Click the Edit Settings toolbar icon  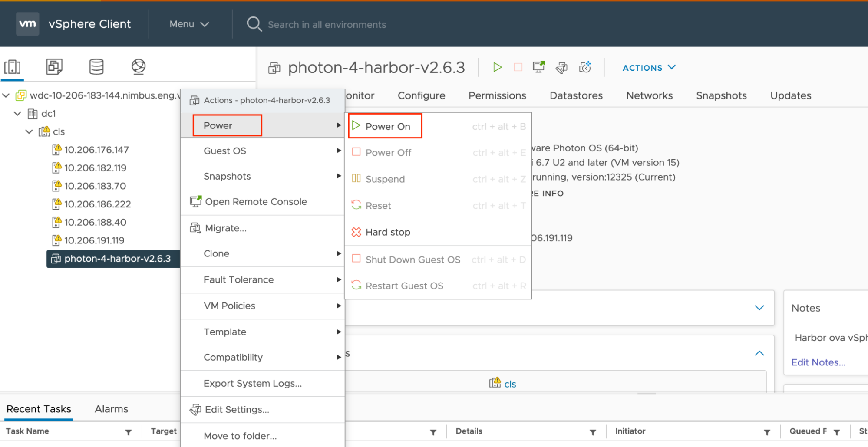561,67
